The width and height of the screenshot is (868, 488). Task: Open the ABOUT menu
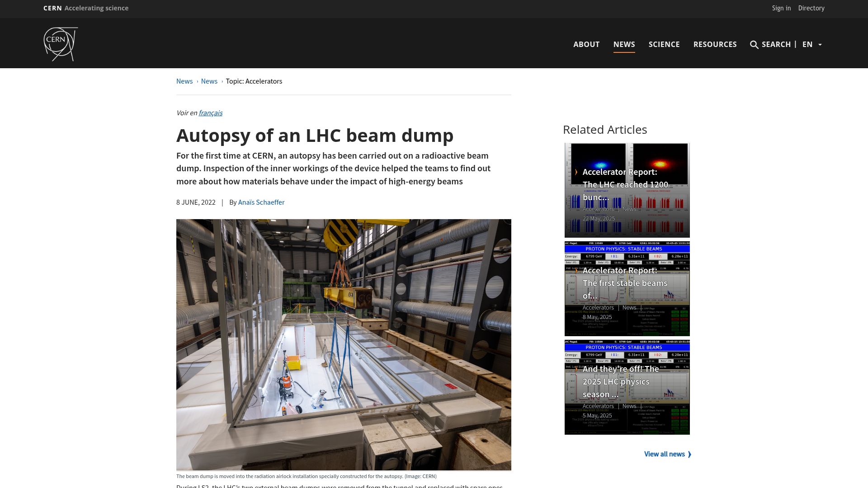(x=586, y=44)
